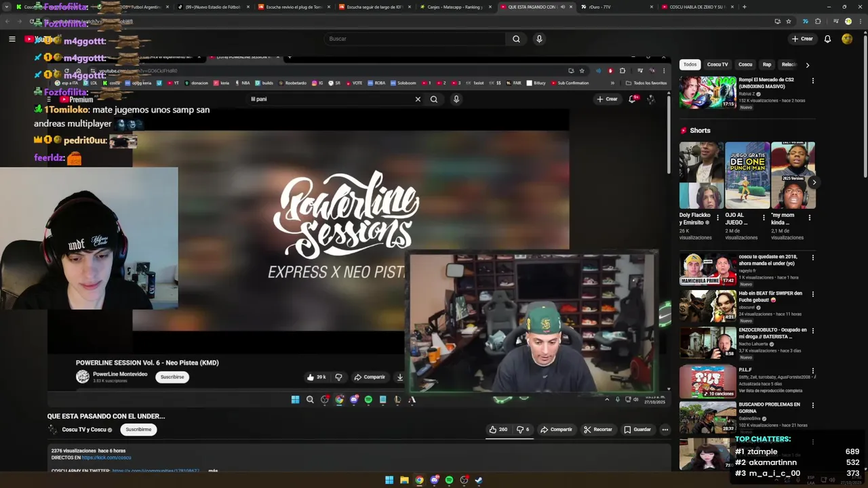Click the Buscar search field

click(414, 39)
